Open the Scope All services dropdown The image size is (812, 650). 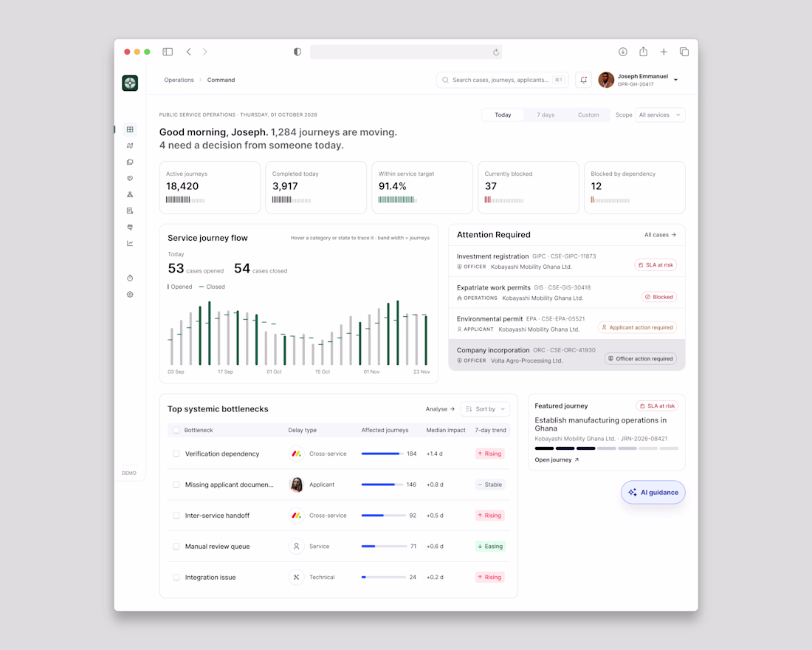660,115
